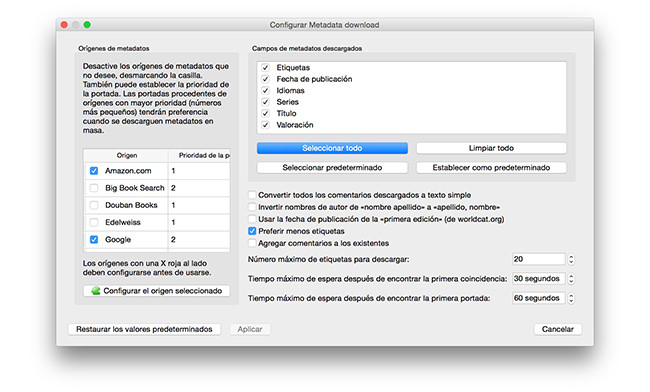
Task: Click priority cell 2 for Google
Action: coord(199,240)
